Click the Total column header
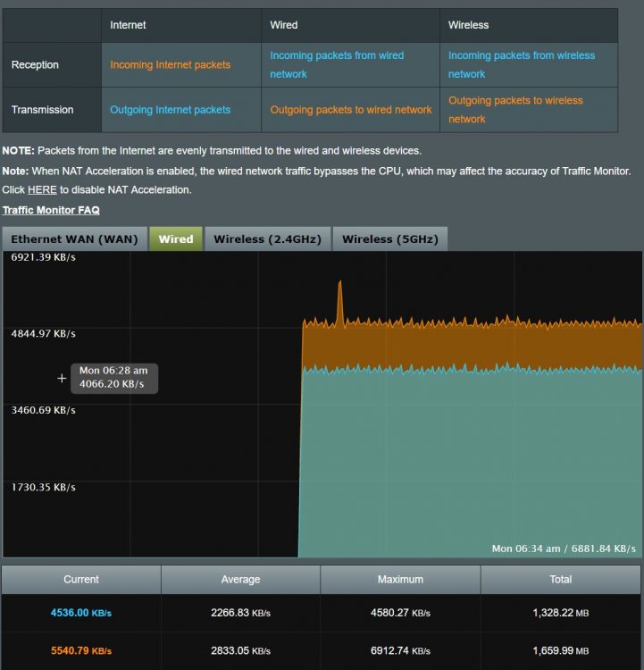644x670 pixels. (x=561, y=580)
